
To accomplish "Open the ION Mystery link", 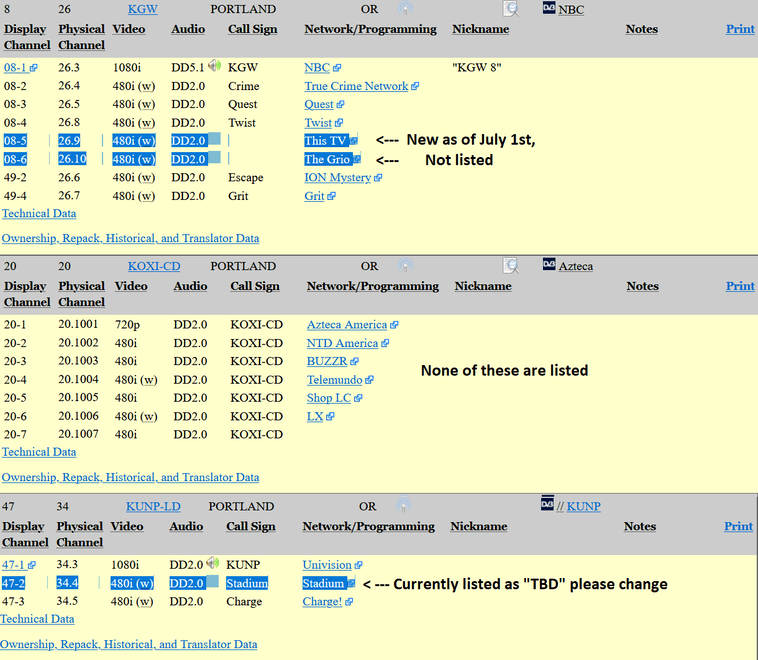I will coord(337,178).
